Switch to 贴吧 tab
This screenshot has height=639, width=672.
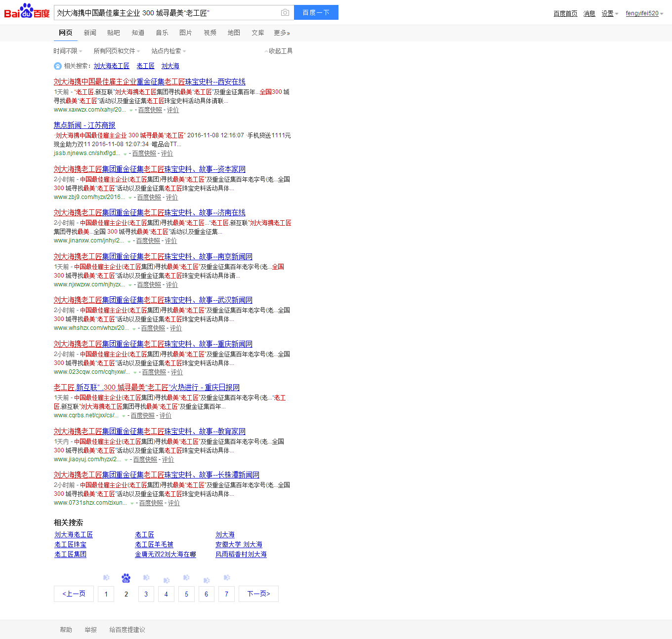click(114, 33)
